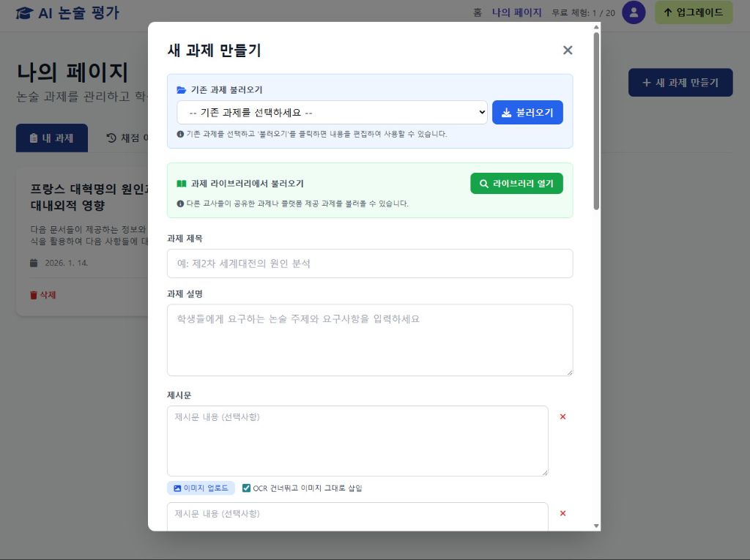This screenshot has height=560, width=750.
Task: Click the trash icon next to 삭제
Action: [33, 294]
